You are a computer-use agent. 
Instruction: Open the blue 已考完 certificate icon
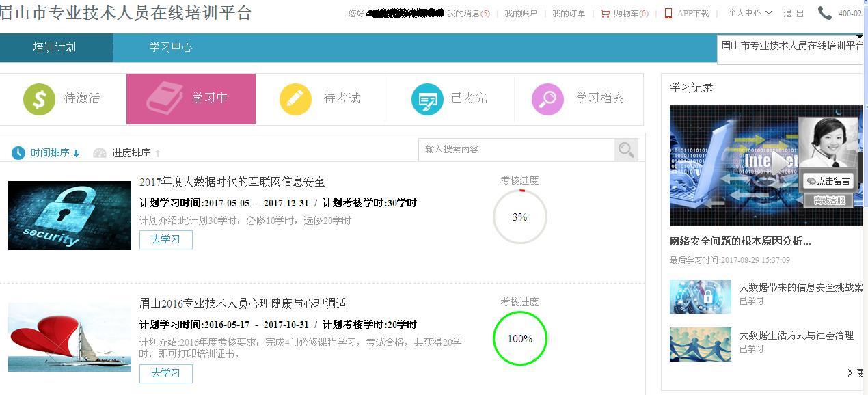(427, 100)
